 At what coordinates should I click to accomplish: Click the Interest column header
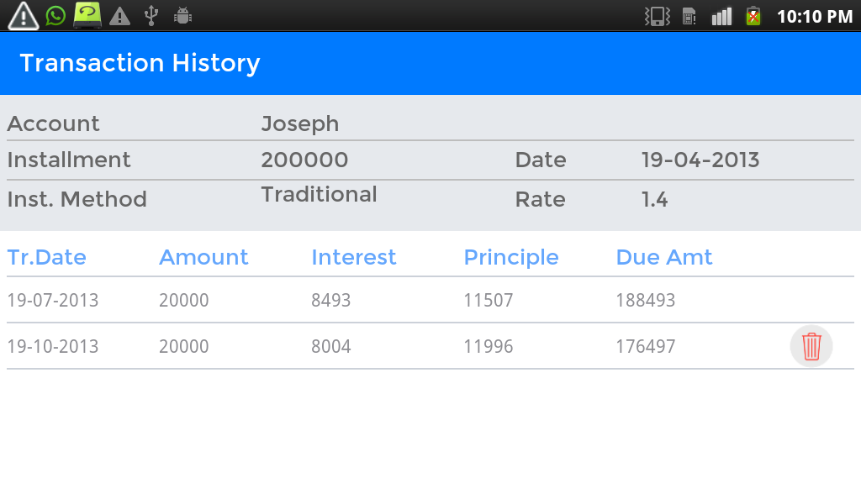[x=353, y=257]
